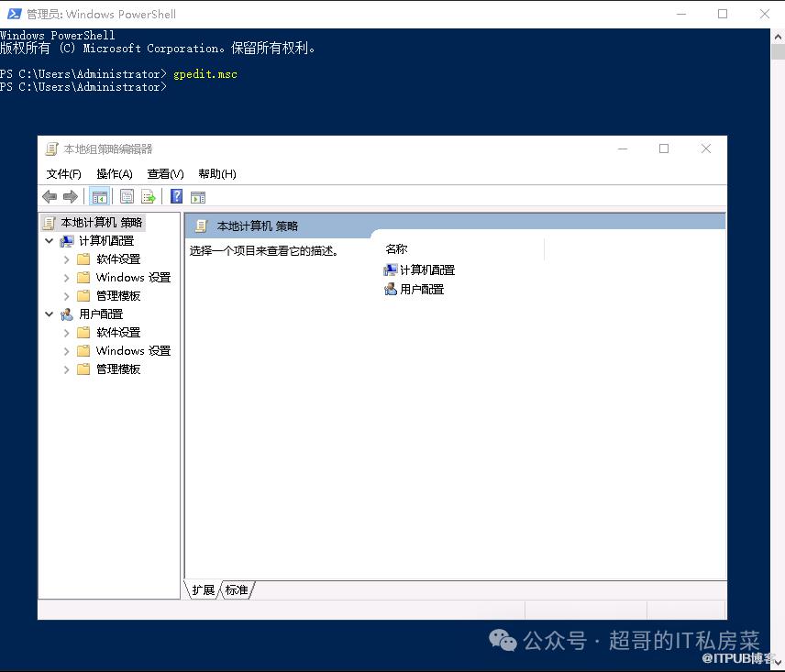Close the 本地组策略编辑器 window
The image size is (785, 672).
pos(706,149)
